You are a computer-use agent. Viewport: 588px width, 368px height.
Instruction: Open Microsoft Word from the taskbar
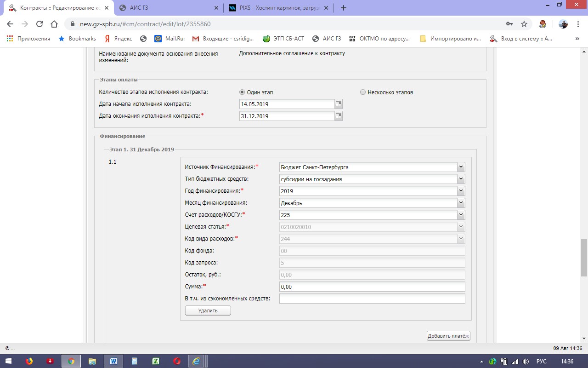pyautogui.click(x=113, y=361)
